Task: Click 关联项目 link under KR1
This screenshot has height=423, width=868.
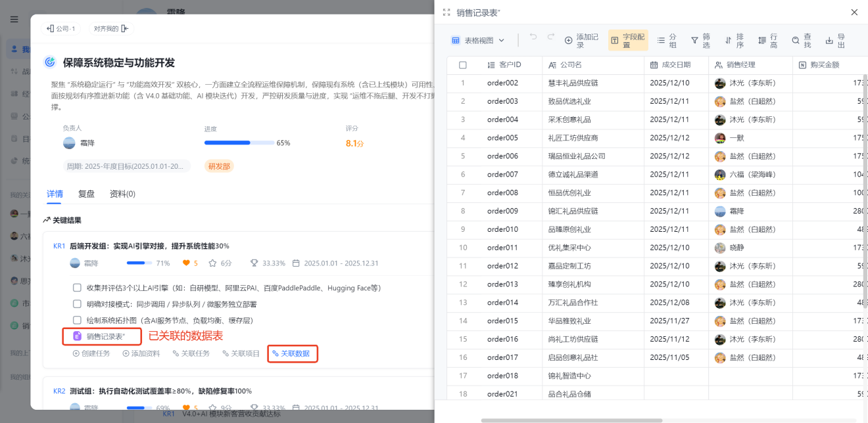Action: (x=241, y=353)
